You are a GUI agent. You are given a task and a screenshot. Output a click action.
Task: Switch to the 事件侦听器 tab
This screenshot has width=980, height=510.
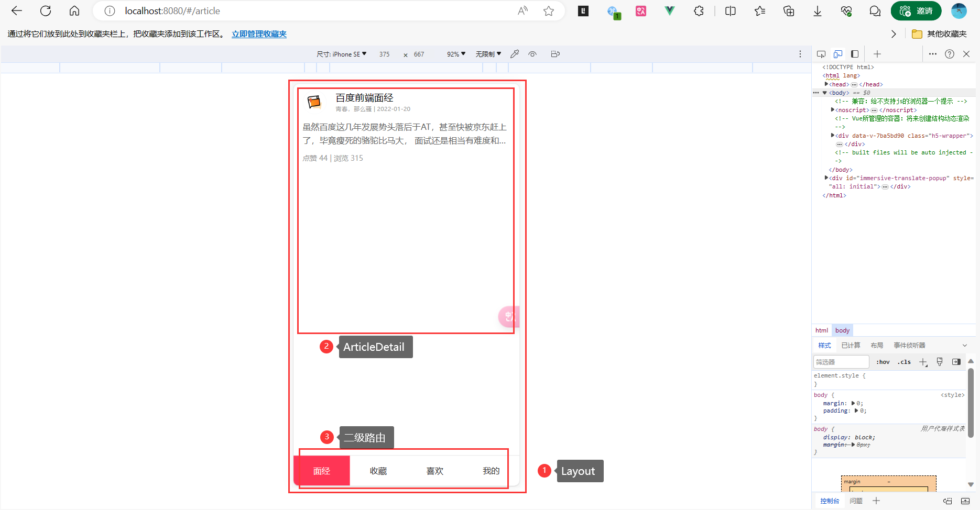point(909,346)
